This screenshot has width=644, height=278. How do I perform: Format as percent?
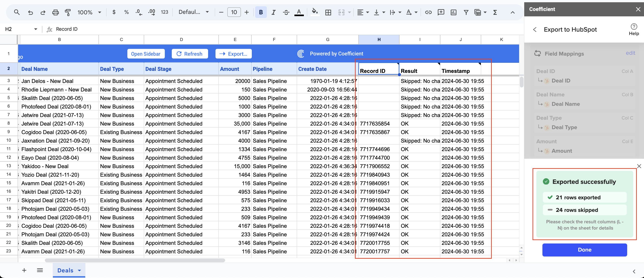(x=126, y=12)
